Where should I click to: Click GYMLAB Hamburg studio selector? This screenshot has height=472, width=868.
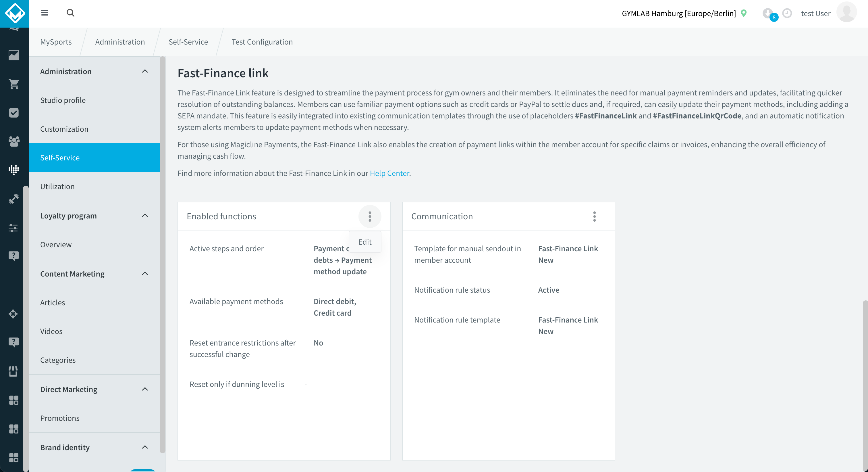tap(679, 13)
